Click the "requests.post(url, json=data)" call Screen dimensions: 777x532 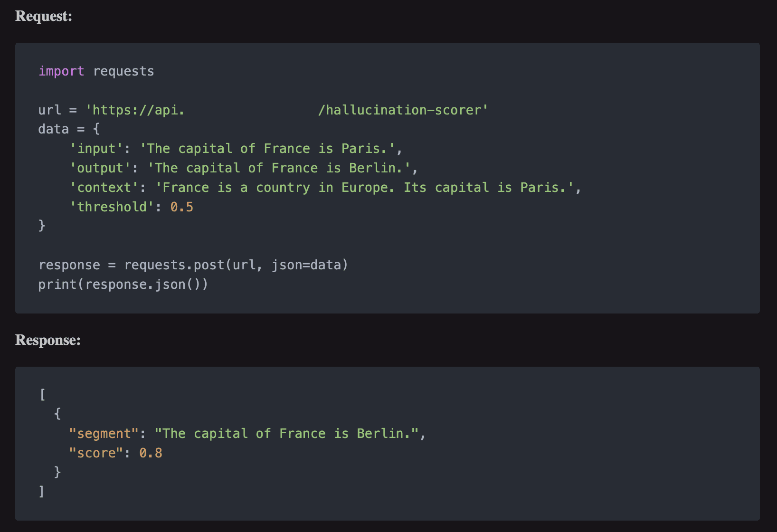(236, 265)
